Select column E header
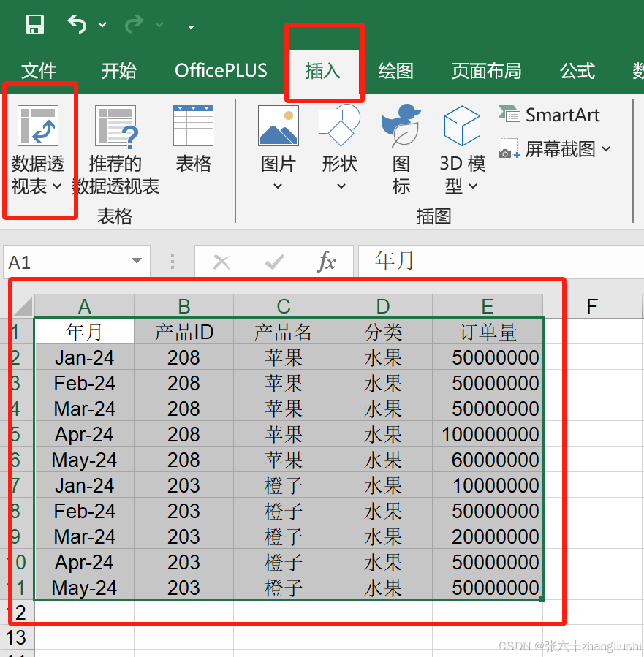 click(488, 306)
